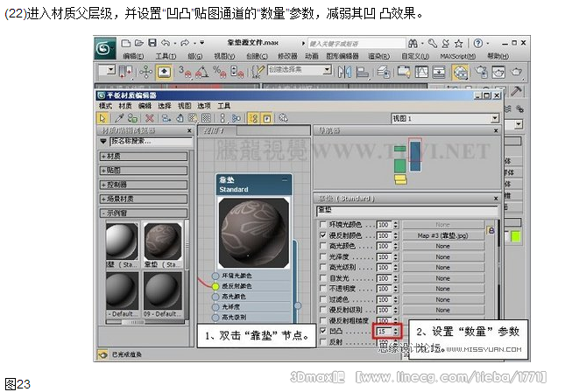Image resolution: width=572 pixels, height=392 pixels.
Task: Enable the 不透明度 map checkbox
Action: [322, 289]
